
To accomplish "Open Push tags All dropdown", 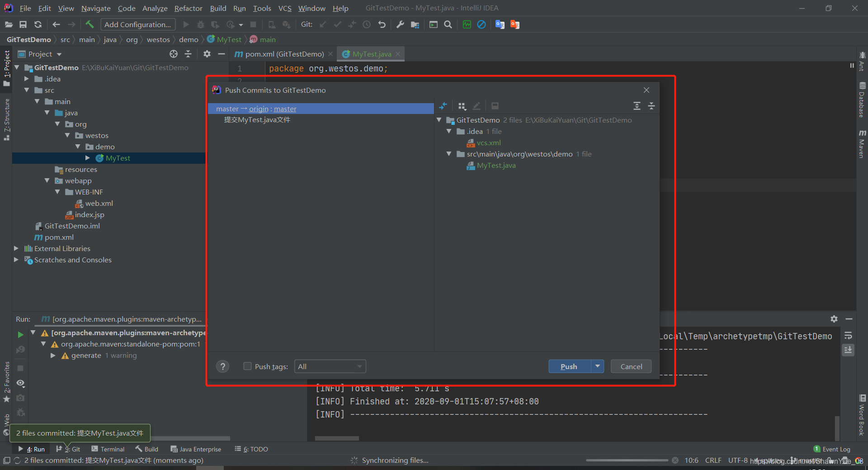I will point(330,366).
